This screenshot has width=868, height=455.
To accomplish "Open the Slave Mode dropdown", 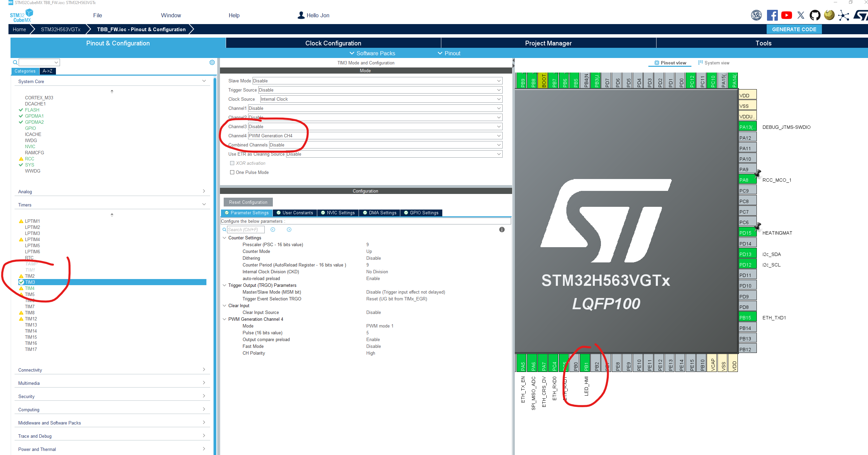I will pyautogui.click(x=498, y=81).
